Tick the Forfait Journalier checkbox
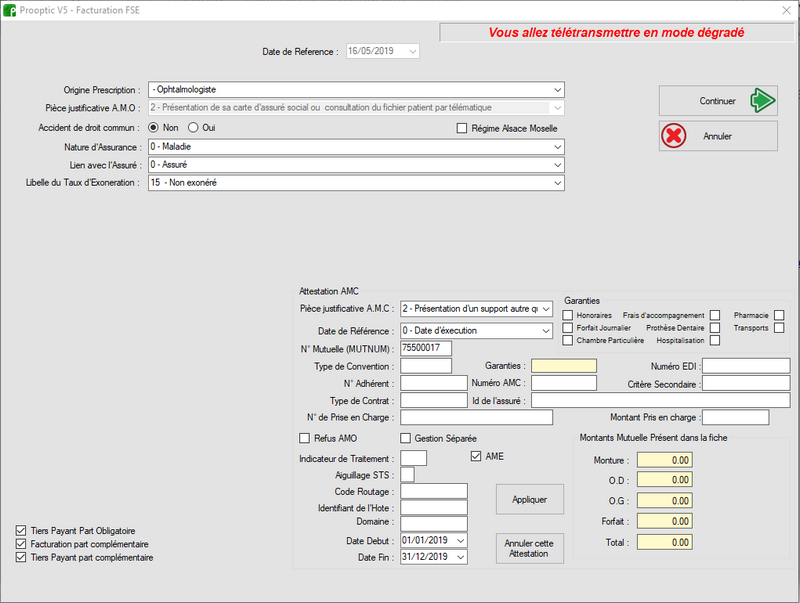 [567, 328]
